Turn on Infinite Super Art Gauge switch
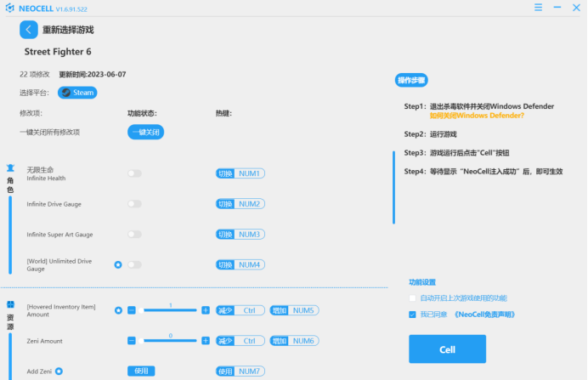This screenshot has height=380, width=588. (134, 234)
